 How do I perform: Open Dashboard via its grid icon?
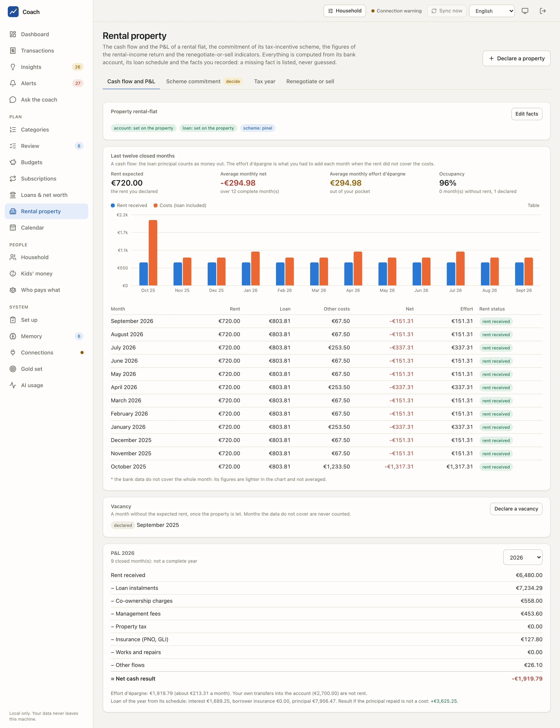tap(13, 34)
